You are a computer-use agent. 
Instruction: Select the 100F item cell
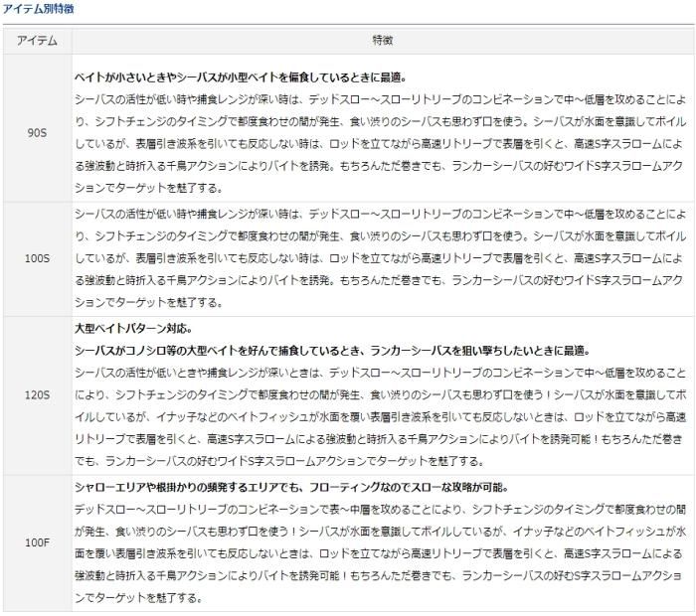point(37,542)
